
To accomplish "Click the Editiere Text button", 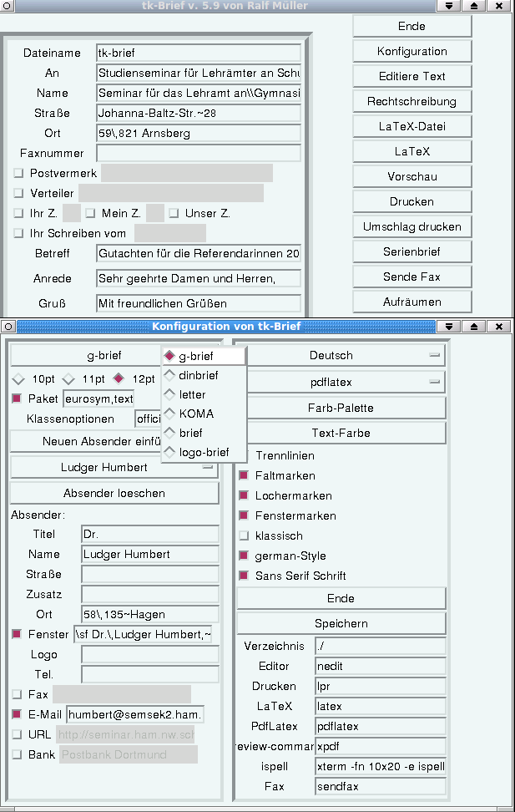I will [x=412, y=76].
